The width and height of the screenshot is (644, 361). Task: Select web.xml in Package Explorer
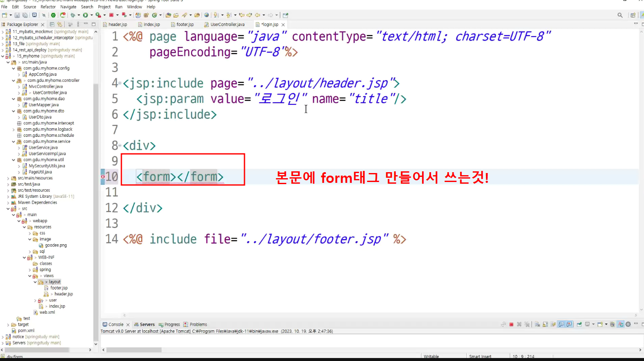click(47, 312)
